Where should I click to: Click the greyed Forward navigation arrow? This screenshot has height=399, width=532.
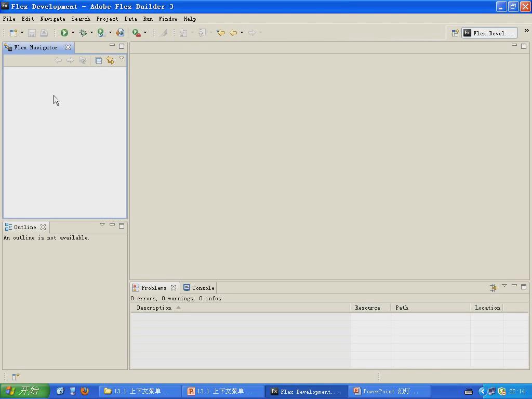252,33
